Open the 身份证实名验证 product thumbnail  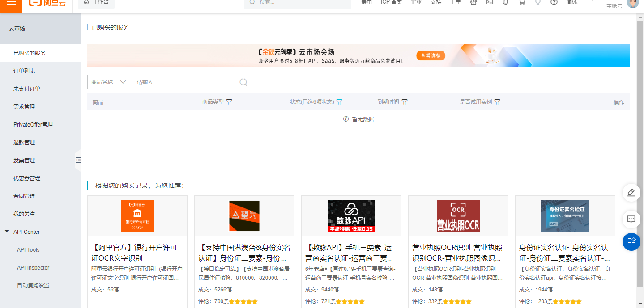tap(565, 216)
